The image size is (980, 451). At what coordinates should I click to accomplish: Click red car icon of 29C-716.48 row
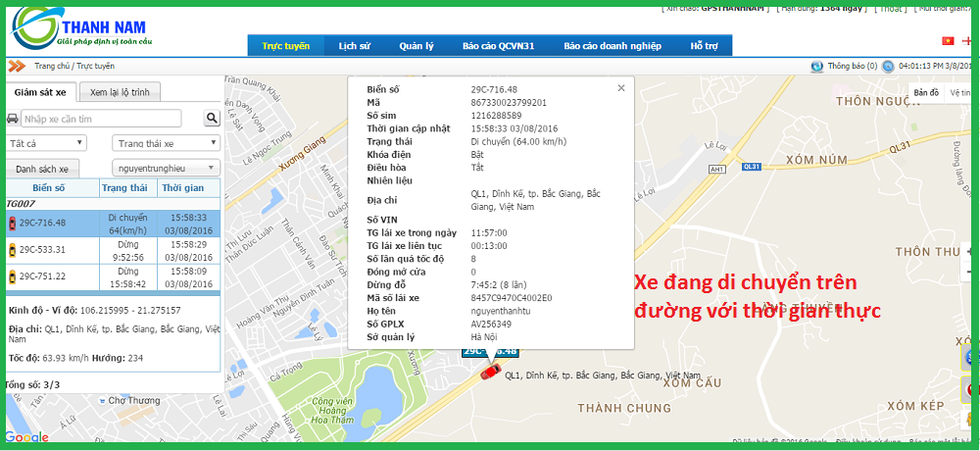[x=12, y=224]
